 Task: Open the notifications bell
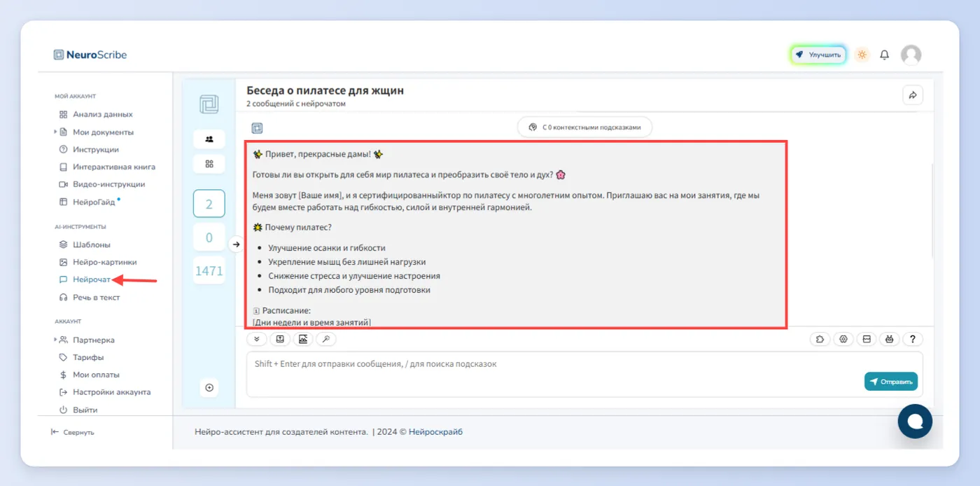[885, 55]
